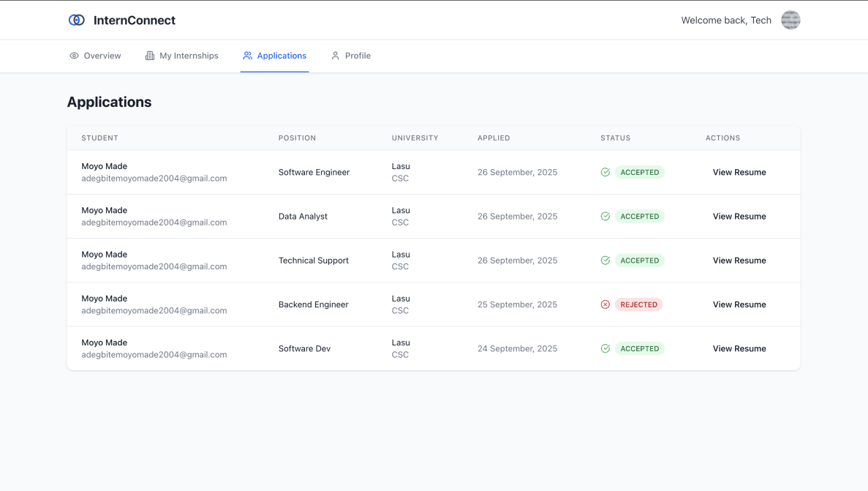
Task: Go to the Profile tab
Action: 351,56
